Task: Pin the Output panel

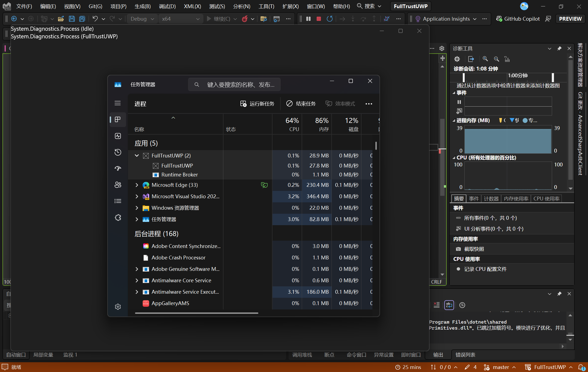Action: (559, 294)
